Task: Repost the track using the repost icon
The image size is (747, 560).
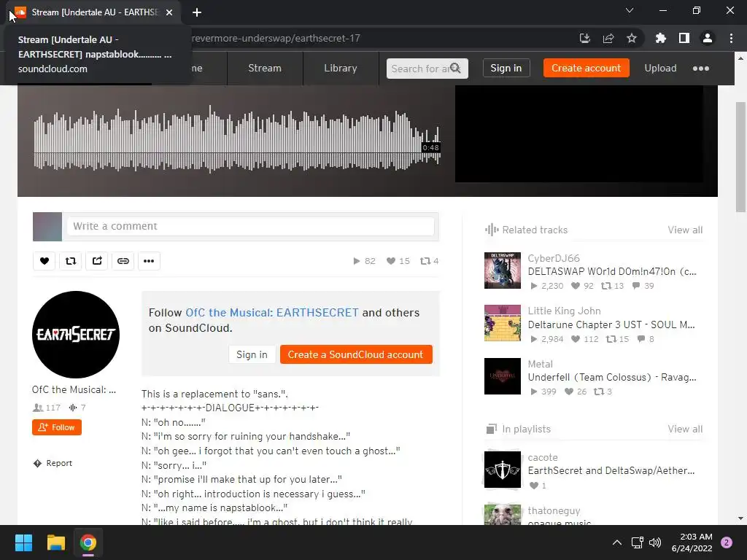Action: (x=71, y=261)
